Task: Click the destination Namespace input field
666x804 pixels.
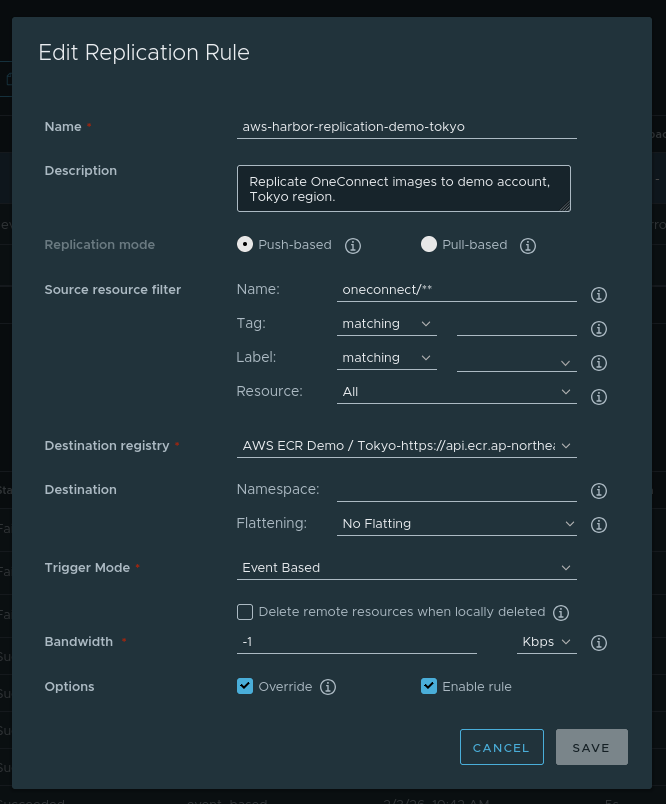Action: pos(456,489)
